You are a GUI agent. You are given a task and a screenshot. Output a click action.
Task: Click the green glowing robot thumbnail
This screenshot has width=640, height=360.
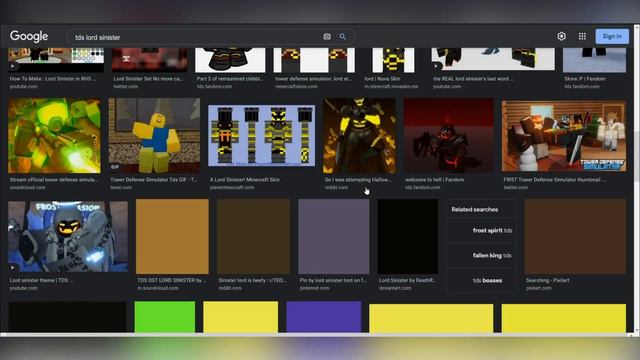(x=54, y=136)
